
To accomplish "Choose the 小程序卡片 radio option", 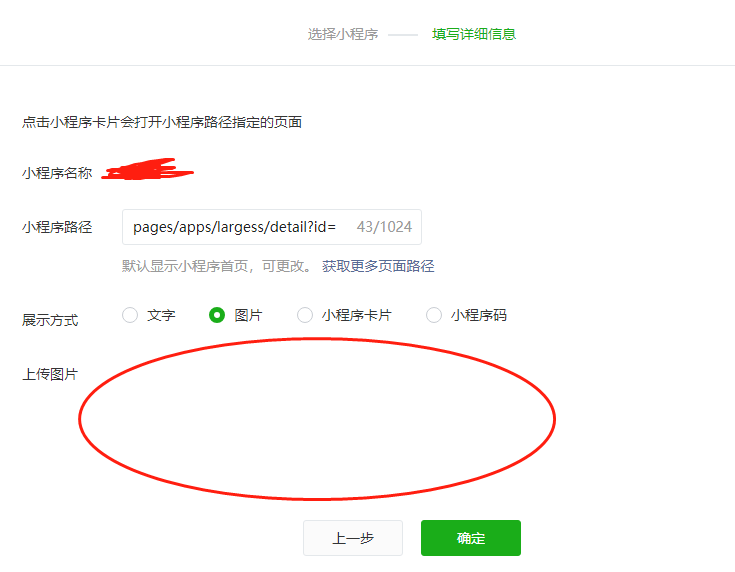I will click(305, 315).
